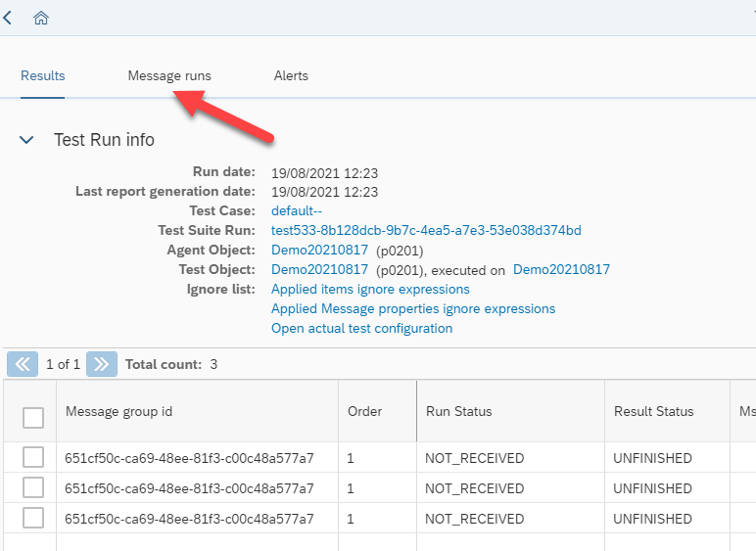Viewport: 756px width, 551px height.
Task: Collapse the Test Run info section
Action: [x=26, y=140]
